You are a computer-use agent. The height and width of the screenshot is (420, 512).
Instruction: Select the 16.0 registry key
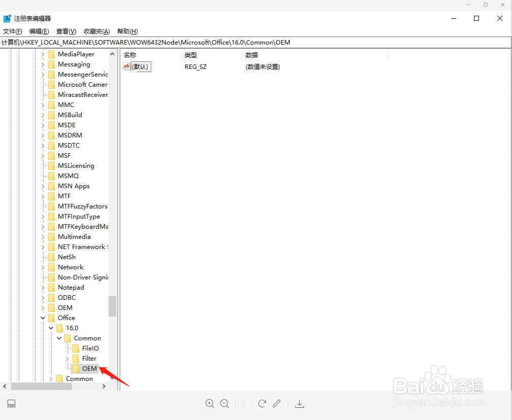coord(71,328)
